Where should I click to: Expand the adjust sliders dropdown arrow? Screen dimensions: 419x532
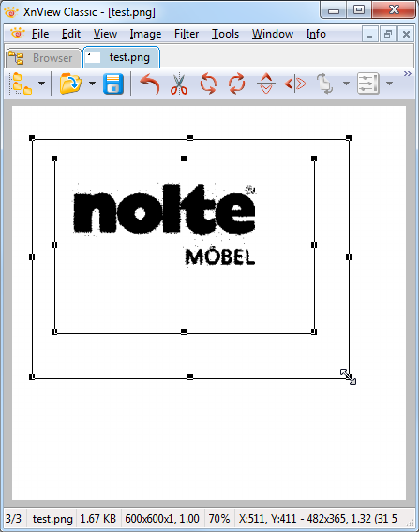pos(389,84)
